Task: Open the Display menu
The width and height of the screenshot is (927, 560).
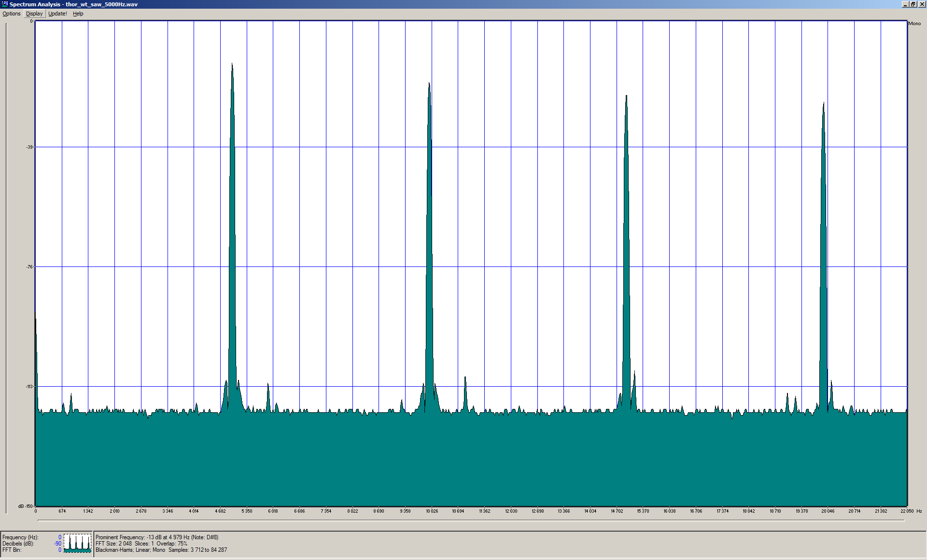Action: pyautogui.click(x=34, y=14)
